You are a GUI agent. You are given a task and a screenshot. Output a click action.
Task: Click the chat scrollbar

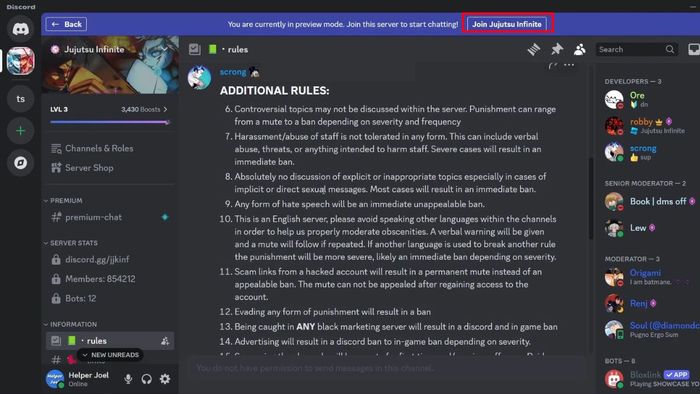click(591, 199)
